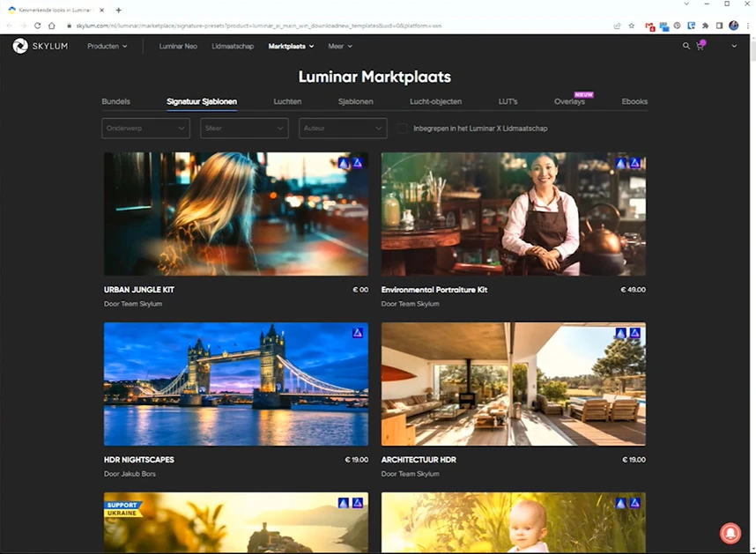Expand the Producten menu

pyautogui.click(x=107, y=47)
